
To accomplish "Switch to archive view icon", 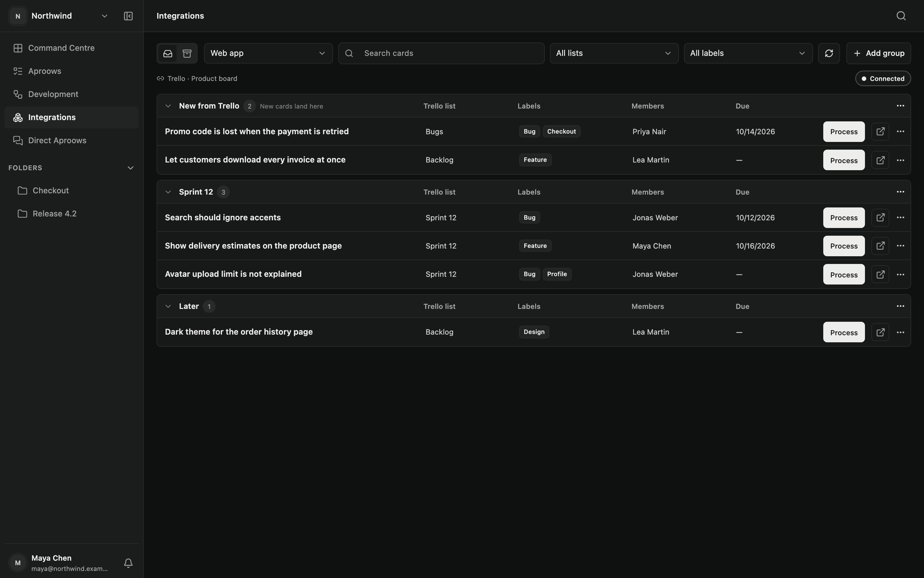I will (187, 53).
